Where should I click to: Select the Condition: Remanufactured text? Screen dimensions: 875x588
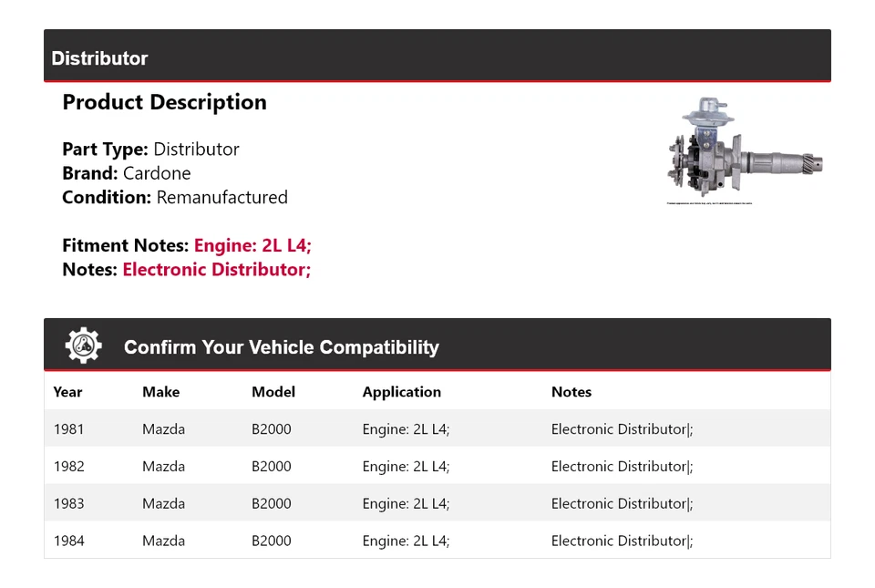tap(175, 198)
